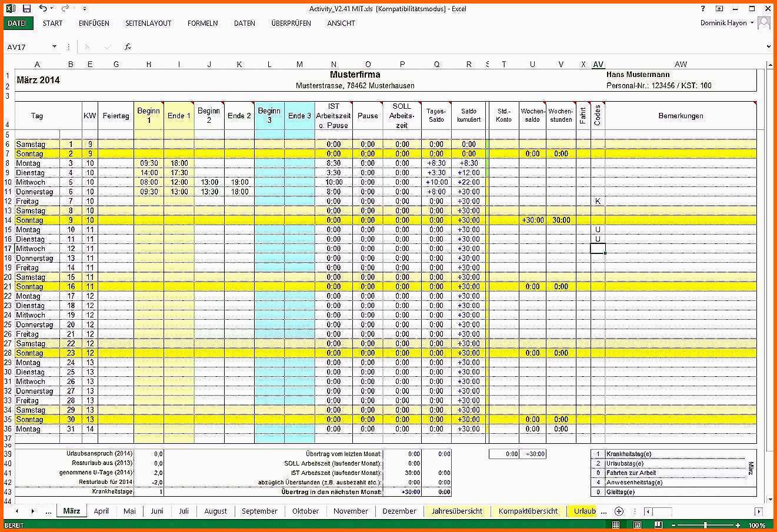The image size is (777, 532).
Task: Open the FORMELN ribbon tab
Action: (x=202, y=24)
